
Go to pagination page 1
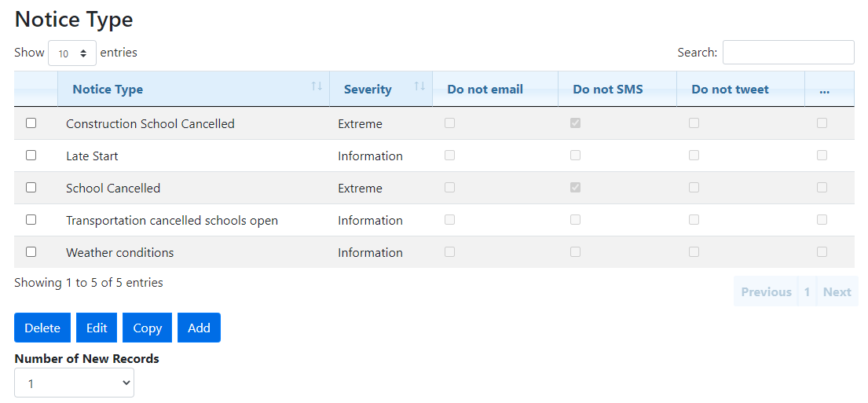pos(807,291)
